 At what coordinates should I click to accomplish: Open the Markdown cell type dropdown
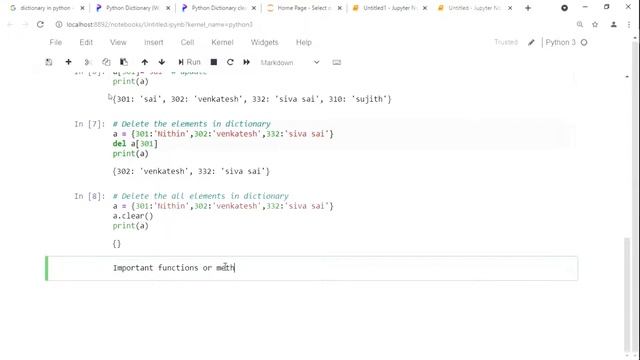point(290,62)
